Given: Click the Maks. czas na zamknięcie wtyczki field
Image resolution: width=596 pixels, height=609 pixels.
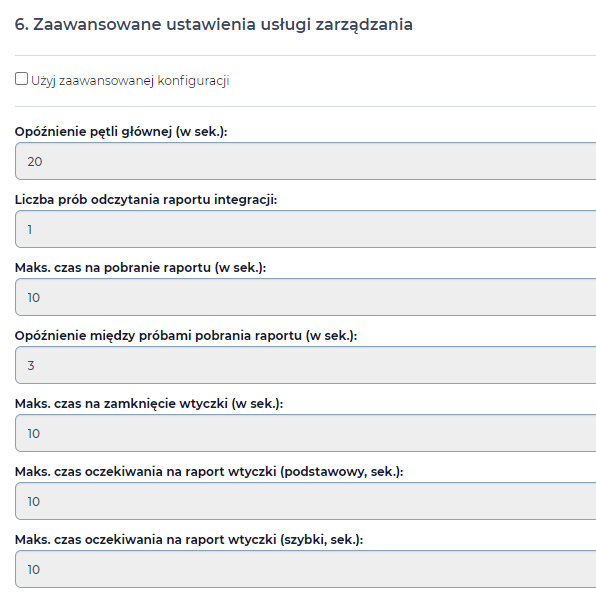Looking at the screenshot, I should 306,433.
